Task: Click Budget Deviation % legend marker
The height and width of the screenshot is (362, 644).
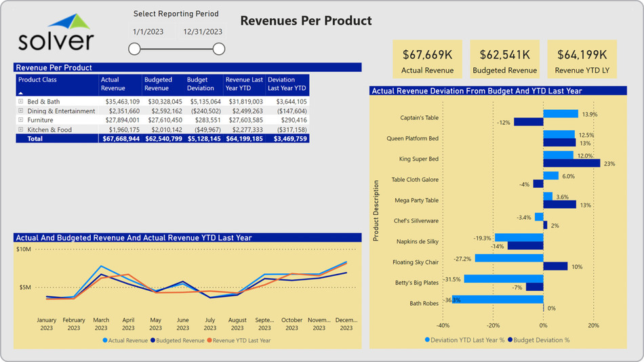Action: click(509, 340)
